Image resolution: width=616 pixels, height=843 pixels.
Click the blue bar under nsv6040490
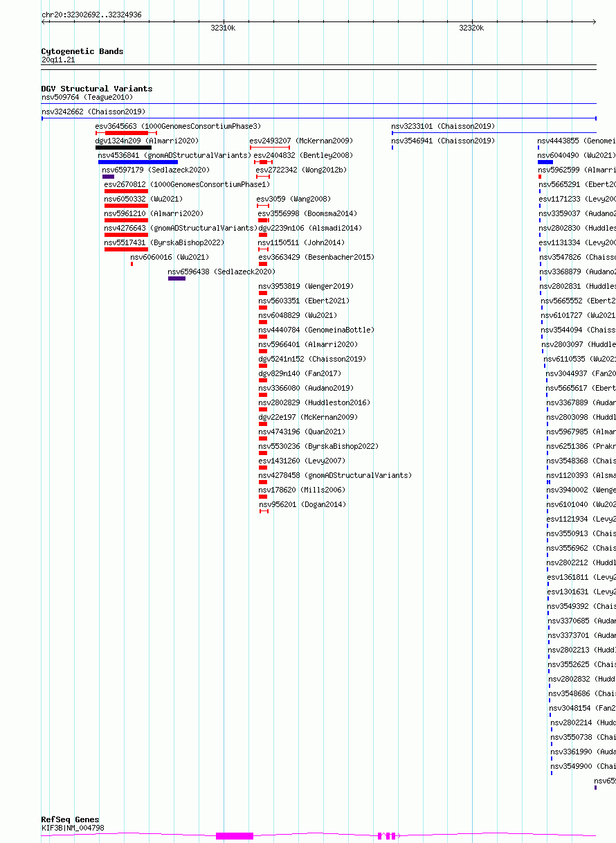tap(545, 161)
